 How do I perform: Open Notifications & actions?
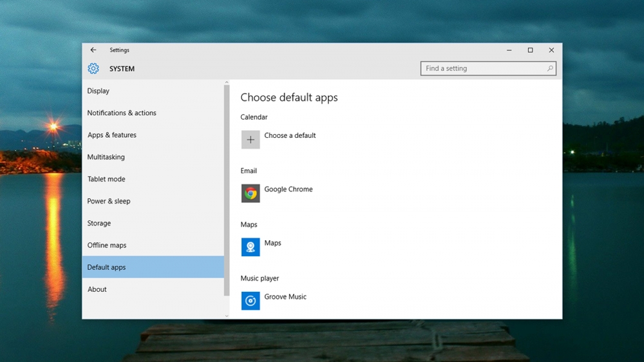pyautogui.click(x=153, y=113)
